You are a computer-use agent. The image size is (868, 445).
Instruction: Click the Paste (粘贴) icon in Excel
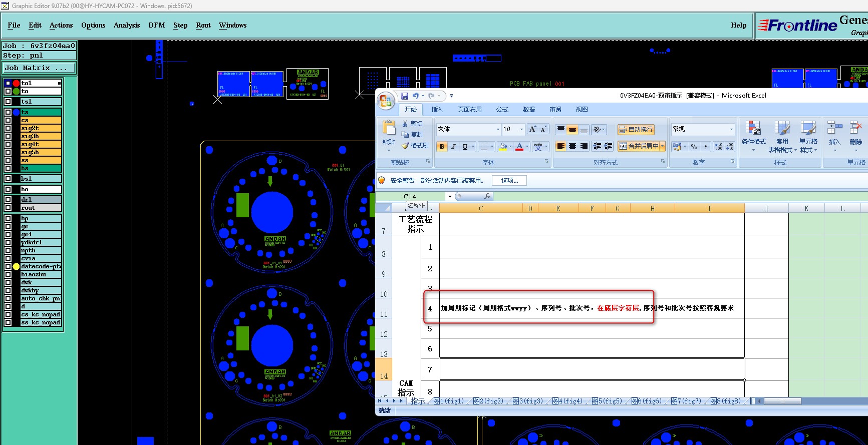[389, 128]
